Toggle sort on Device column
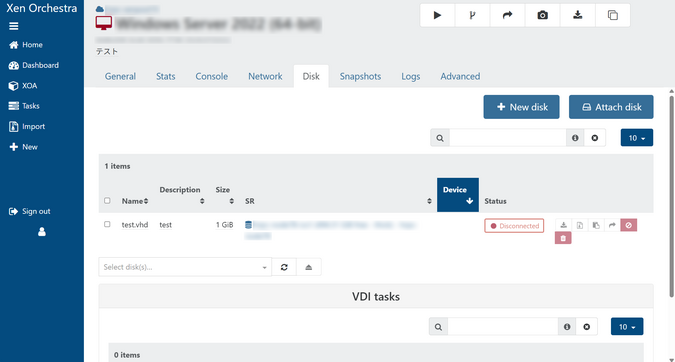 coord(458,195)
